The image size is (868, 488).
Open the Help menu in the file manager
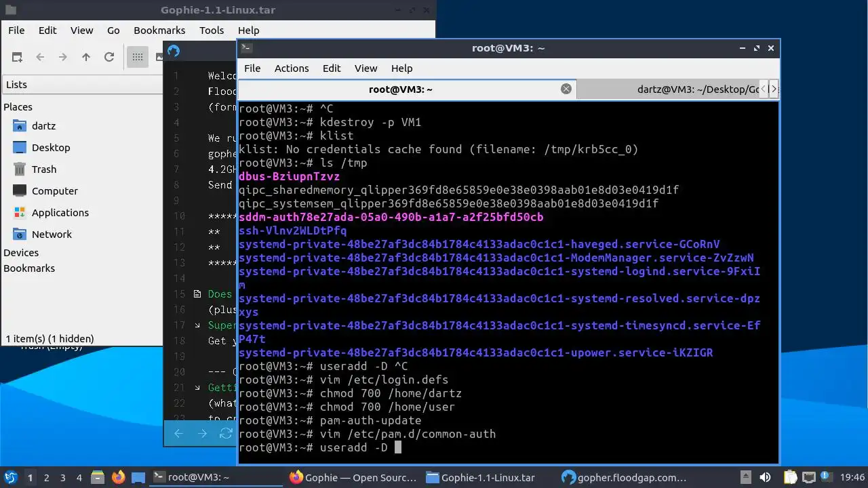pos(249,30)
